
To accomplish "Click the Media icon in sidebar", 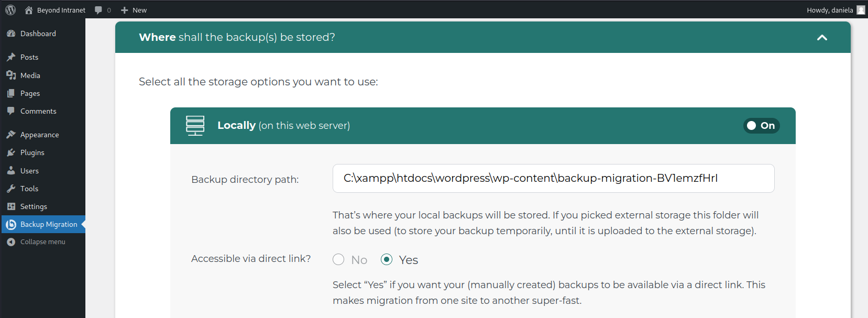I will click(11, 75).
